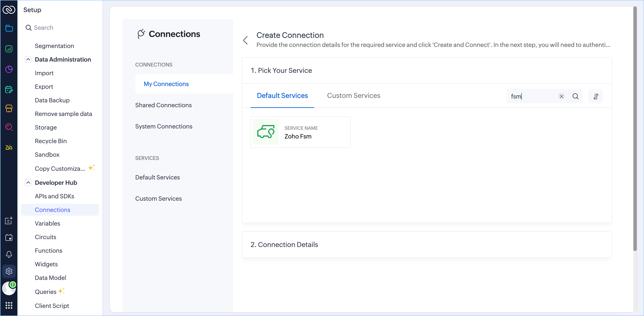Click the sort services icon
644x316 pixels.
click(x=596, y=96)
